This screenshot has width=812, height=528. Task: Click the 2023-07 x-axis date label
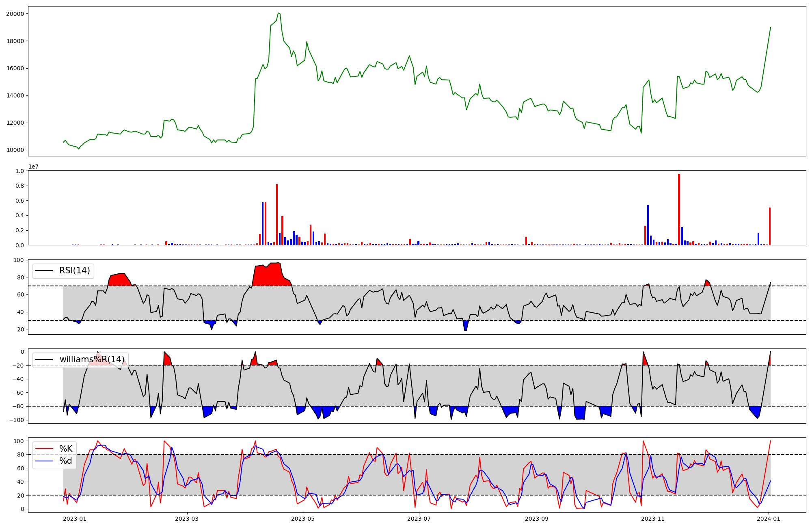coord(419,519)
